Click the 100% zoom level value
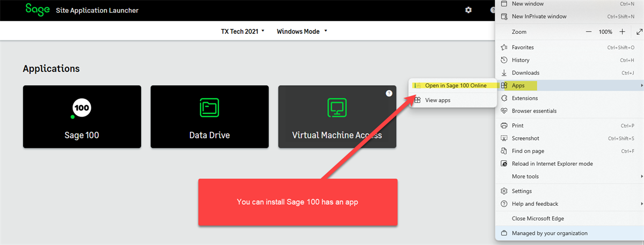This screenshot has width=644, height=245. click(605, 32)
